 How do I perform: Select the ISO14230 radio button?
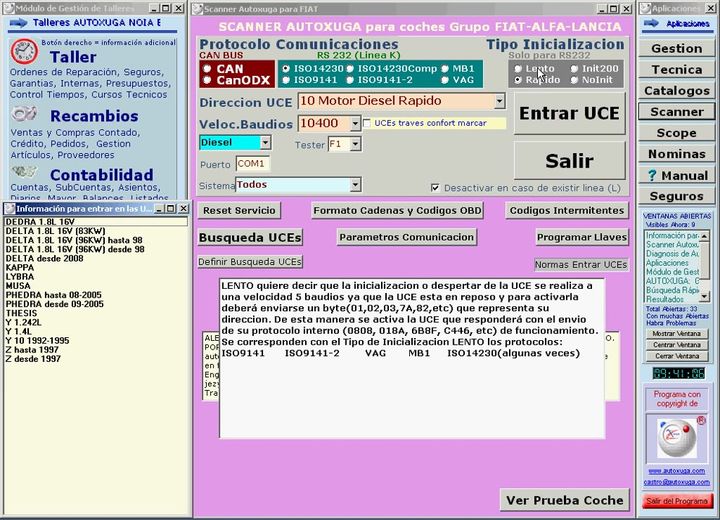click(x=286, y=69)
